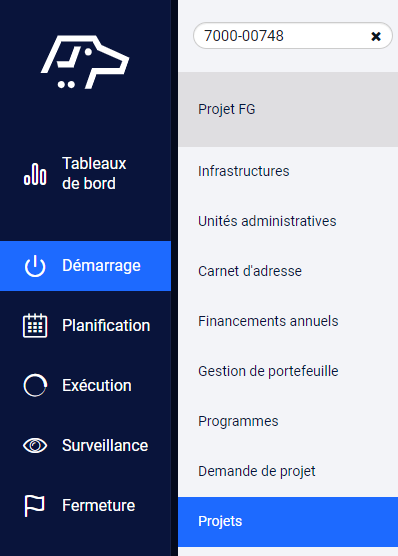Open Unités administratives

267,221
